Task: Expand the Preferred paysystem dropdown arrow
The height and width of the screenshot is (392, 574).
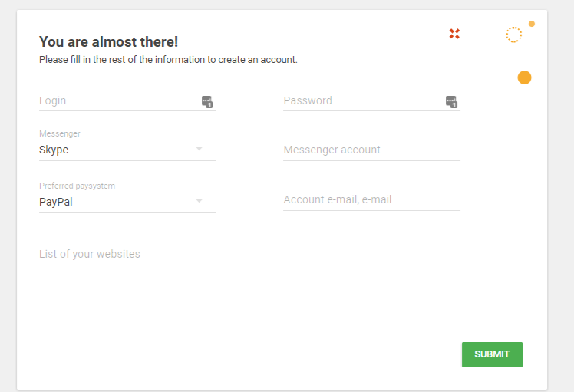Action: coord(200,200)
